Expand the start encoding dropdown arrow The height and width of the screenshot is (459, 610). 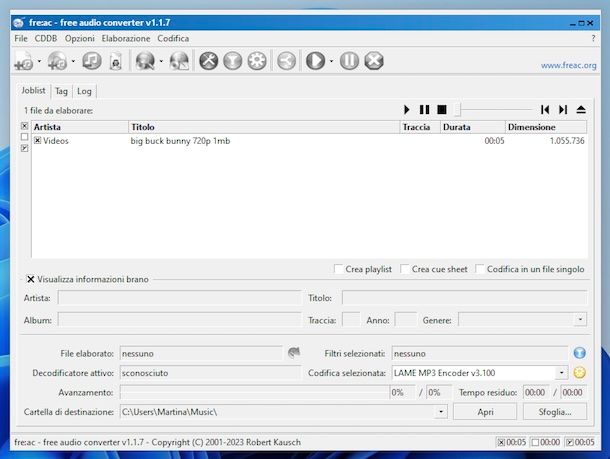(x=331, y=61)
